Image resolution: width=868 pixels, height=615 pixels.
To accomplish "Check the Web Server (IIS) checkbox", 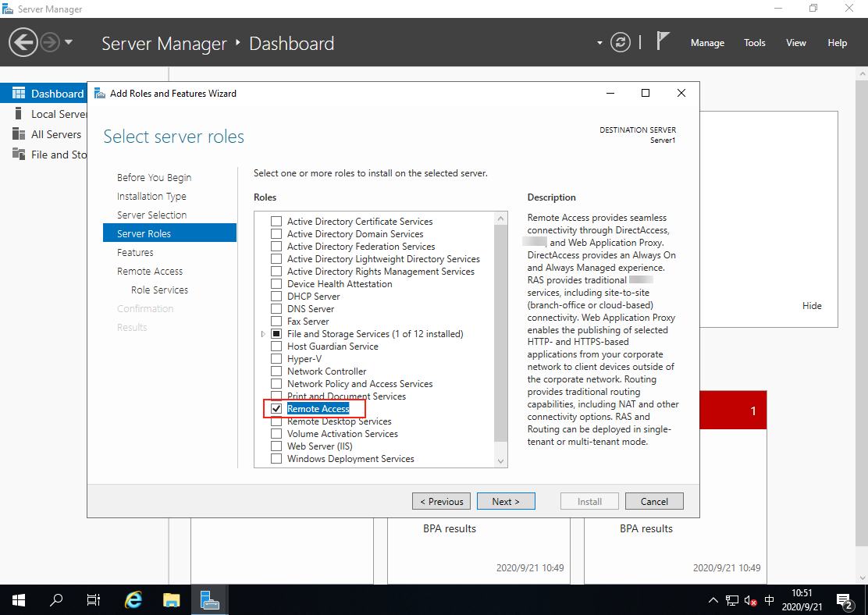I will click(x=276, y=446).
